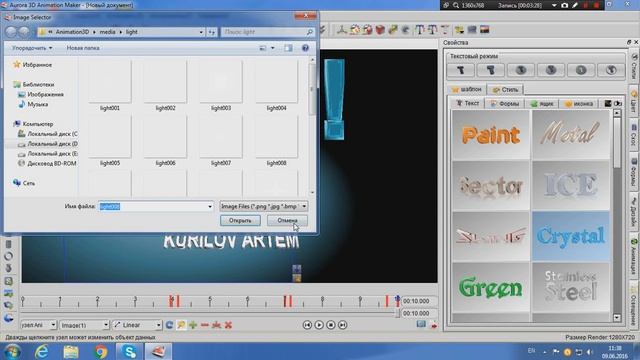Apply the Metal text template

(571, 135)
